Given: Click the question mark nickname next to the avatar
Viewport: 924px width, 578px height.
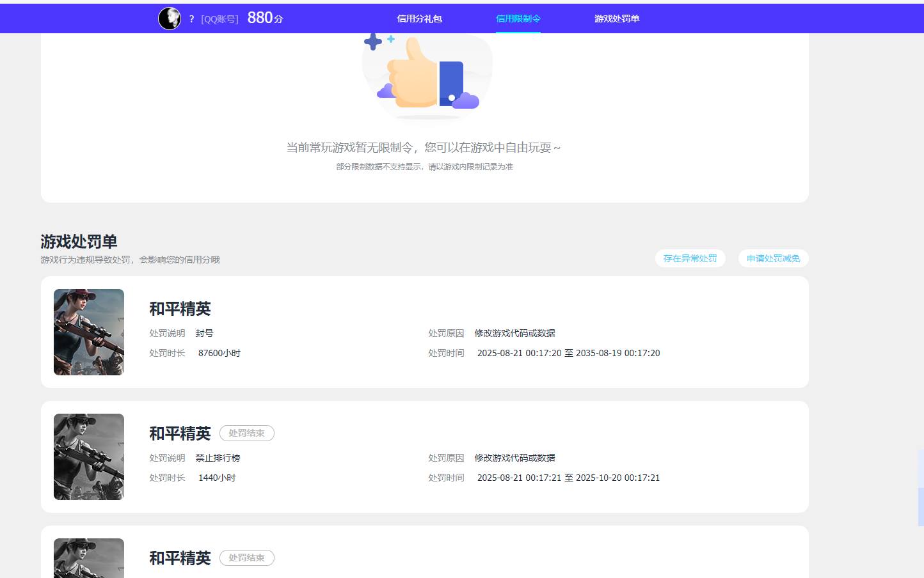Looking at the screenshot, I should point(191,19).
